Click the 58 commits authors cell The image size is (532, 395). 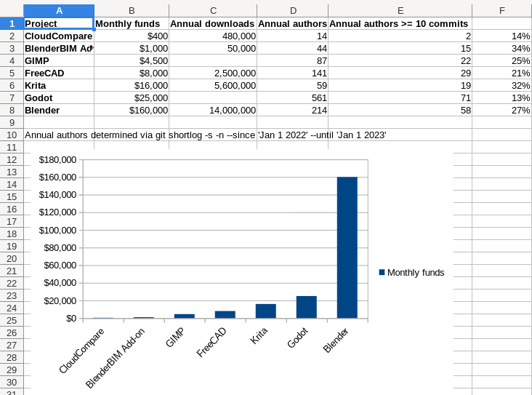pyautogui.click(x=400, y=110)
